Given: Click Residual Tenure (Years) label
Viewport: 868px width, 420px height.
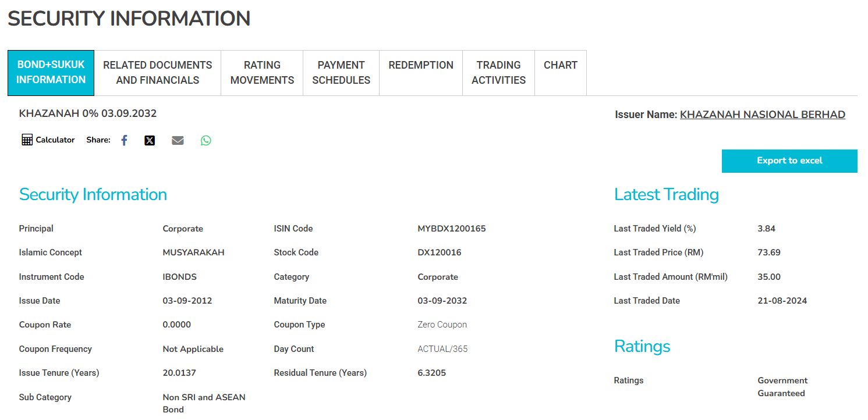Looking at the screenshot, I should tap(320, 373).
